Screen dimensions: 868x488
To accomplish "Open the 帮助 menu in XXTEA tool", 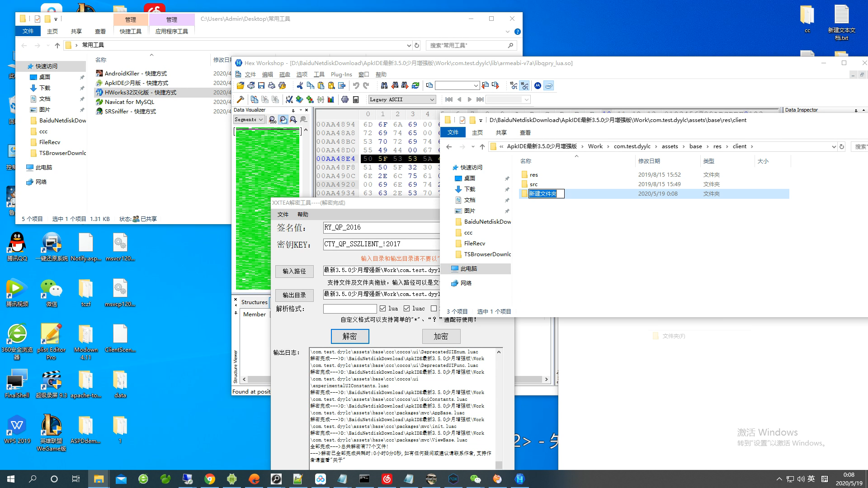I will click(x=302, y=215).
